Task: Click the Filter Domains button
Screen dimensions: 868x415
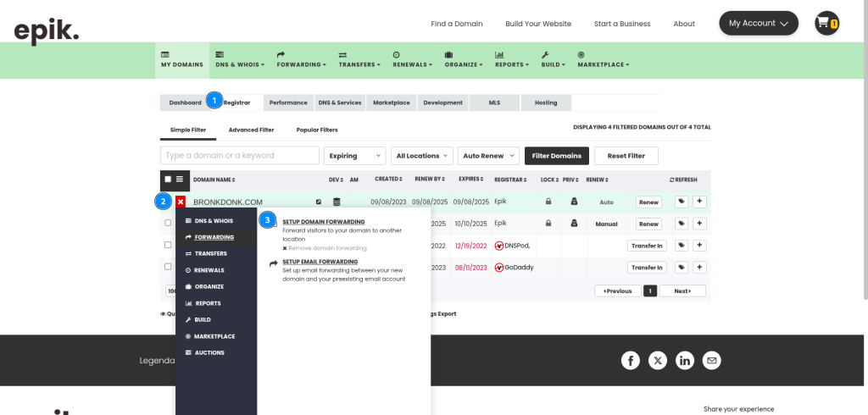Action: (556, 156)
